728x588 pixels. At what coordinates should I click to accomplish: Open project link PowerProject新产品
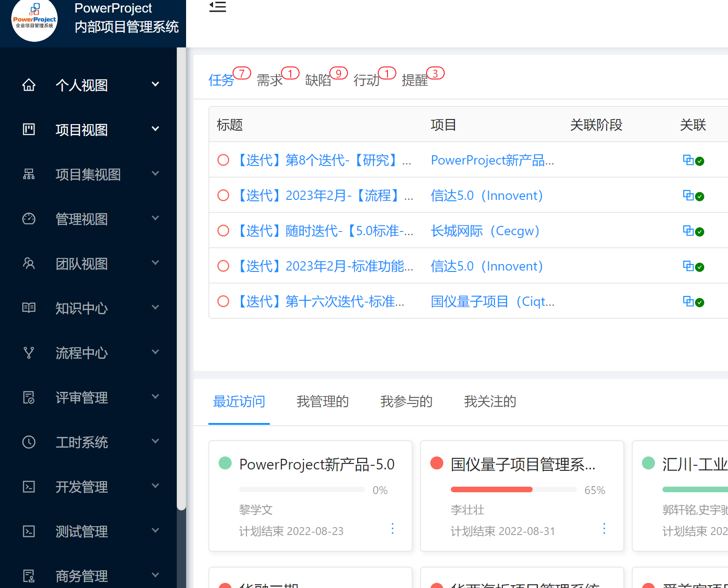point(493,160)
